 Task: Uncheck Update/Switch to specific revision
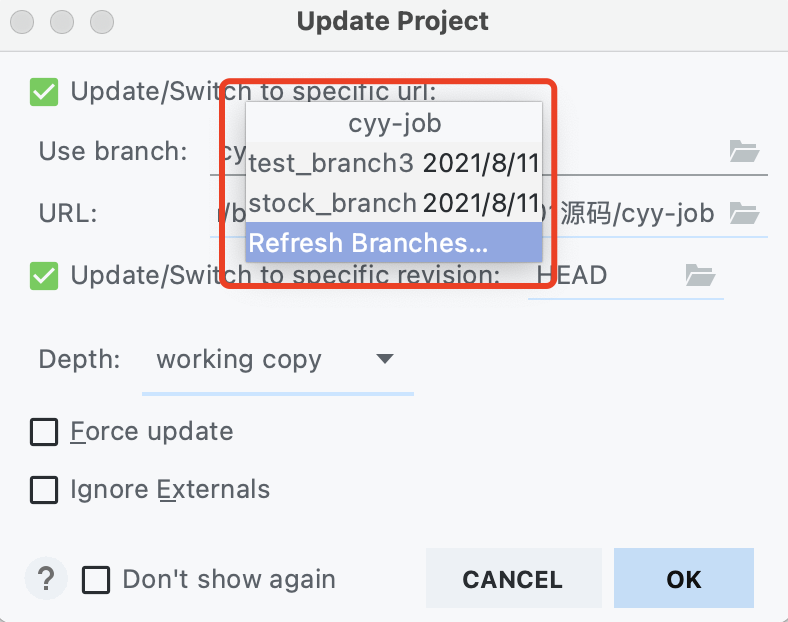coord(44,276)
